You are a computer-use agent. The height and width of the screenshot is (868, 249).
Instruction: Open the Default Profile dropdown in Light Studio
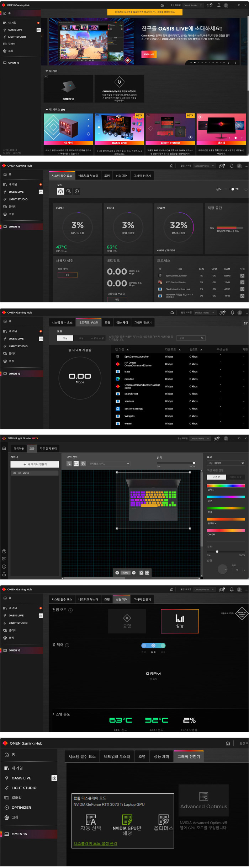(x=200, y=439)
